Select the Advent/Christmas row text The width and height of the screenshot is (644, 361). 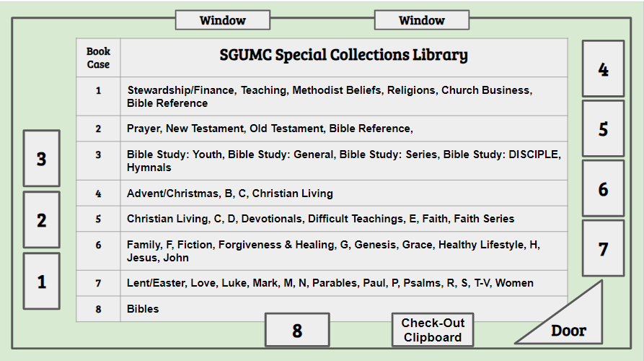click(230, 193)
